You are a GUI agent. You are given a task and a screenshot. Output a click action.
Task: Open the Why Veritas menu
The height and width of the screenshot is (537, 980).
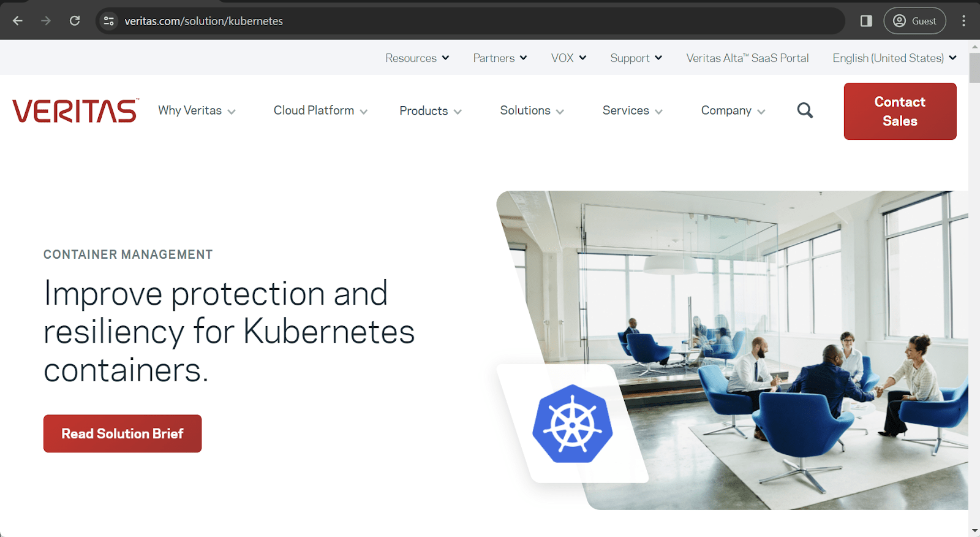point(197,110)
